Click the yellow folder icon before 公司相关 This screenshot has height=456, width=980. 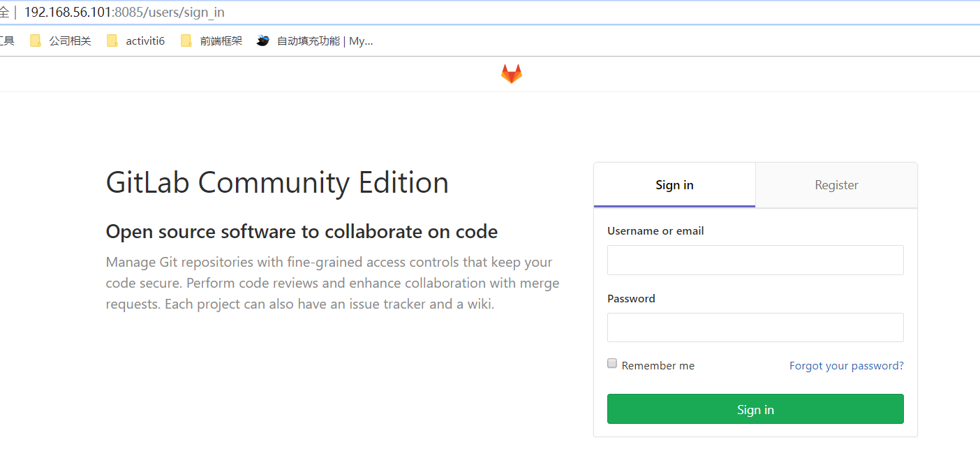[x=35, y=41]
